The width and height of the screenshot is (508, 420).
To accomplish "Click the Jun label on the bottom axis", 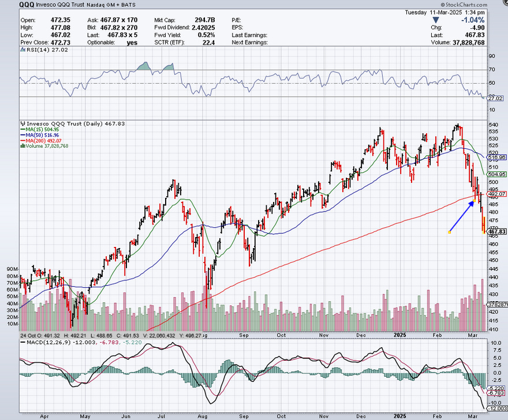I will (126, 417).
